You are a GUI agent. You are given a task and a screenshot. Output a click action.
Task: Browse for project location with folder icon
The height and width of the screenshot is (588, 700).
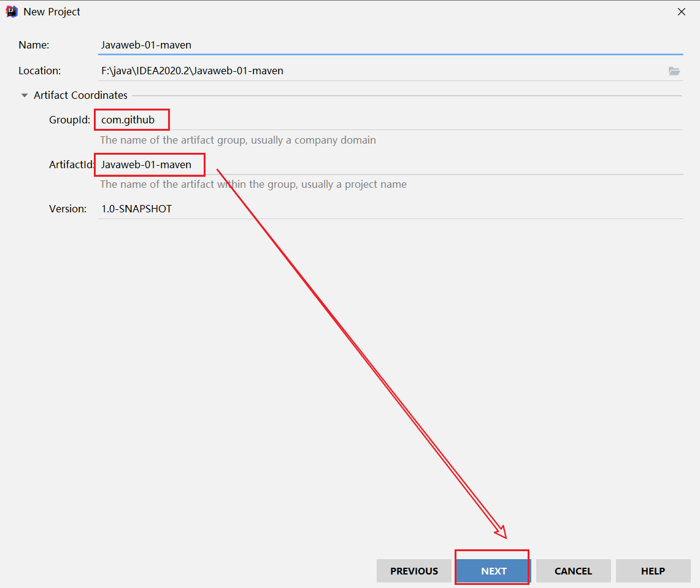click(x=674, y=71)
